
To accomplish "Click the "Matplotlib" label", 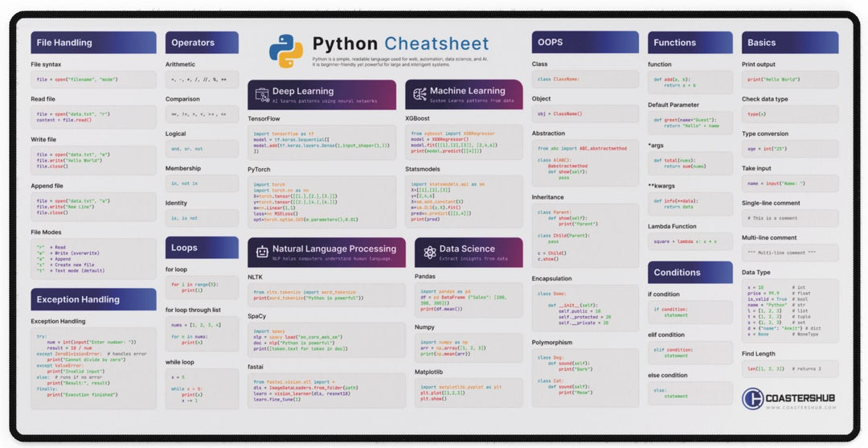I will (x=429, y=372).
